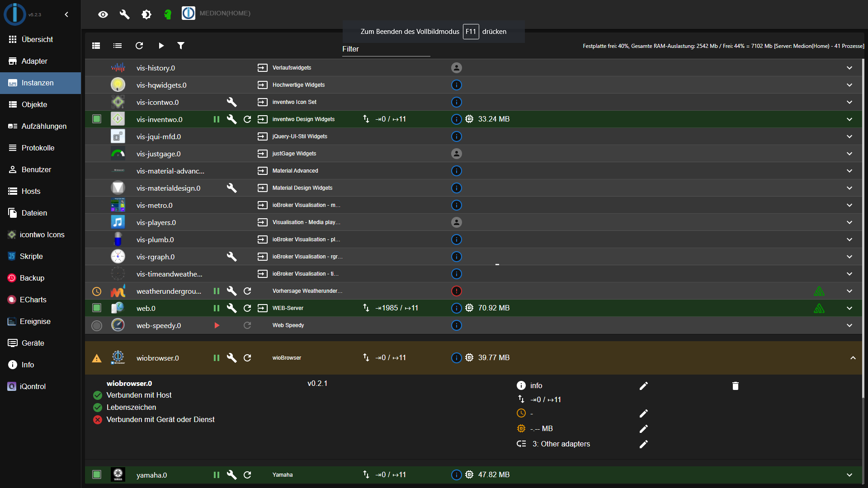This screenshot has width=868, height=488.
Task: Open vis-rgraph.0 wrench settings
Action: (232, 257)
